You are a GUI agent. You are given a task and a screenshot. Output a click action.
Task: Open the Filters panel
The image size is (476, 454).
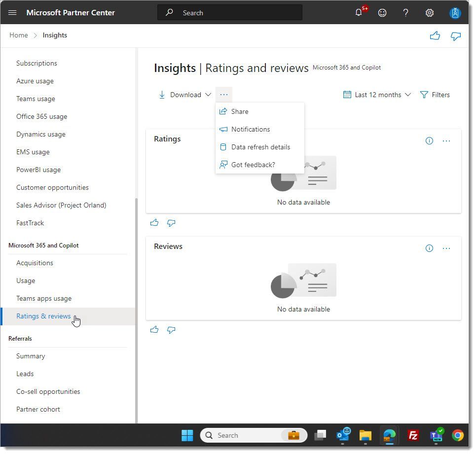435,95
